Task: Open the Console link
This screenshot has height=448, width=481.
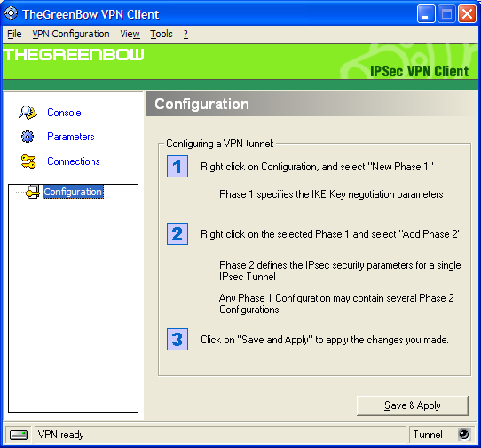Action: pos(64,113)
